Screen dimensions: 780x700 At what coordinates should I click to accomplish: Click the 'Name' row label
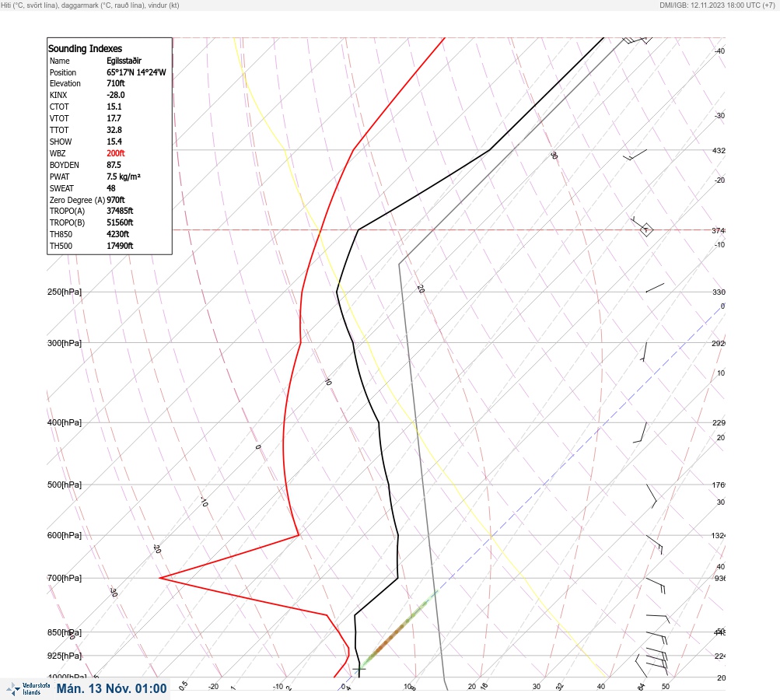coord(60,61)
